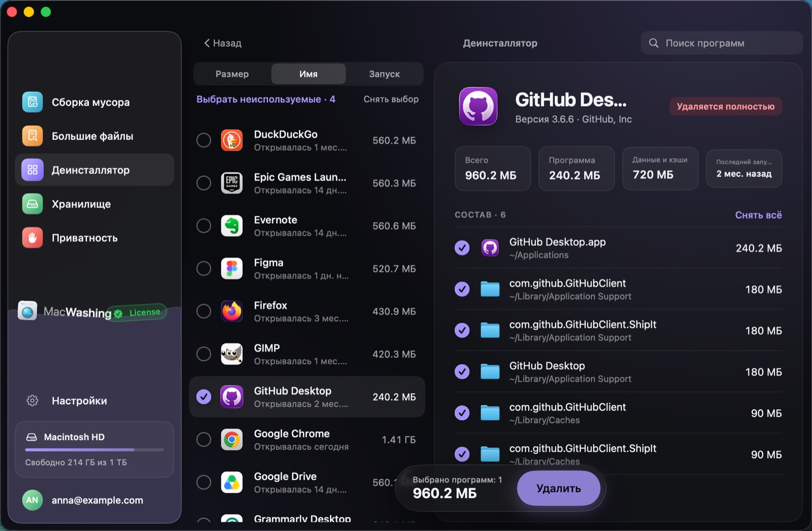The width and height of the screenshot is (812, 531).
Task: Sort apps by Запуск tab
Action: [384, 74]
